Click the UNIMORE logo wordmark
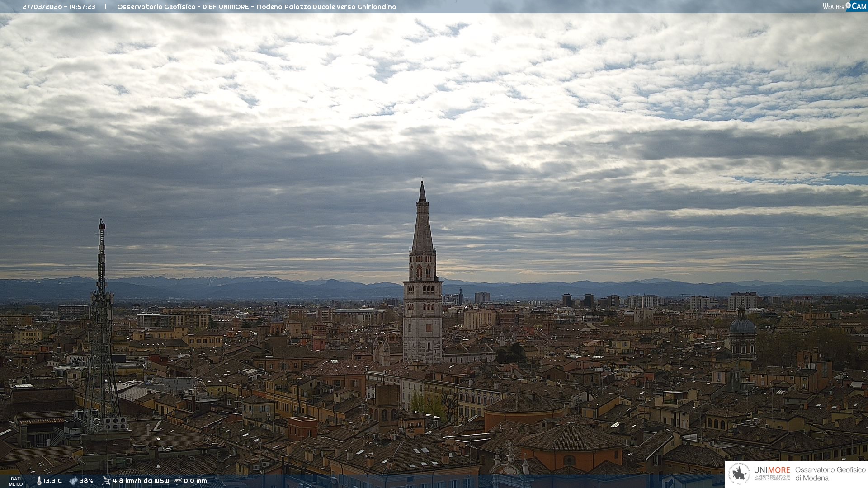This screenshot has height=488, width=868. click(772, 470)
